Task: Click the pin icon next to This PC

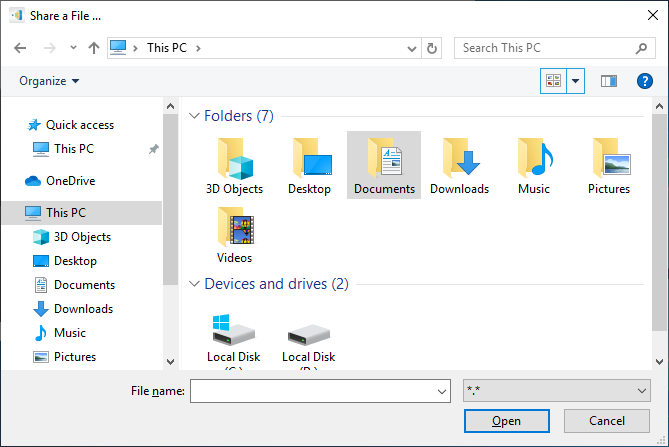Action: pyautogui.click(x=154, y=149)
